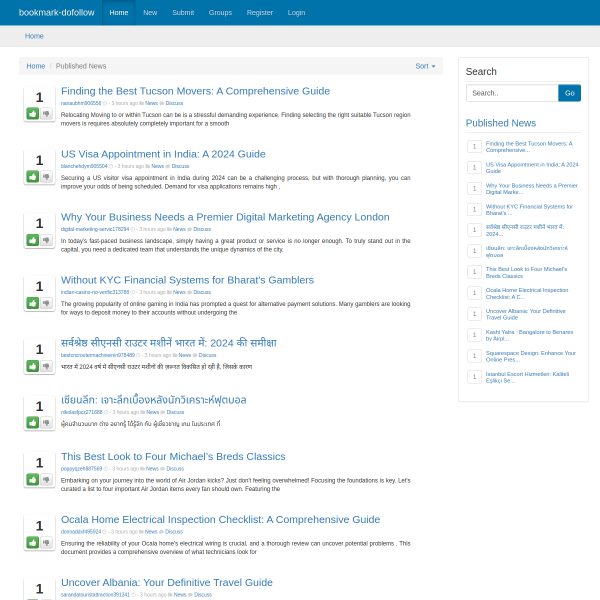Downvote the Four Michael's Breds Classics story
The image size is (600, 600).
[46, 479]
